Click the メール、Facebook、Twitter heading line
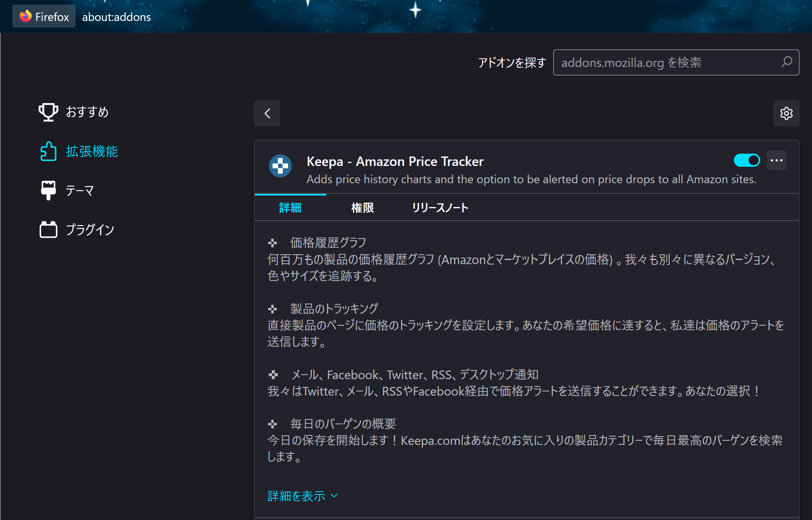This screenshot has width=812, height=520. (415, 374)
